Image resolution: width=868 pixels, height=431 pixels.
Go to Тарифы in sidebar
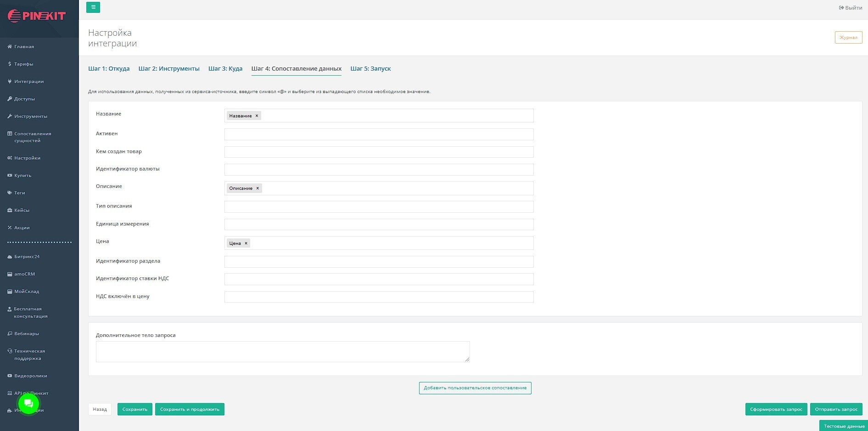(x=23, y=64)
